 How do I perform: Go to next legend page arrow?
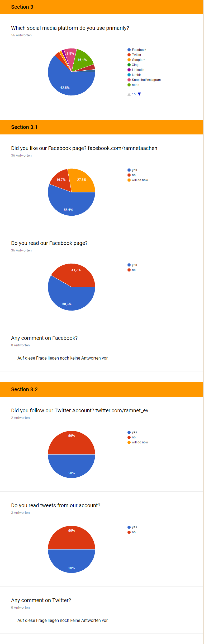click(x=139, y=94)
